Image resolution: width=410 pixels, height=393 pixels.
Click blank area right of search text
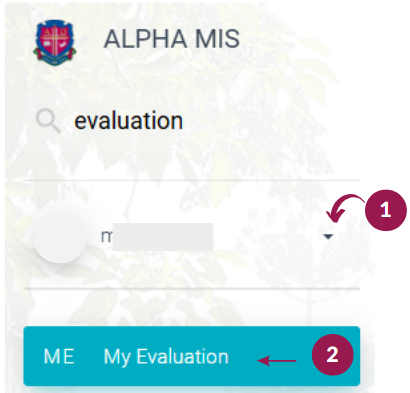[272, 121]
